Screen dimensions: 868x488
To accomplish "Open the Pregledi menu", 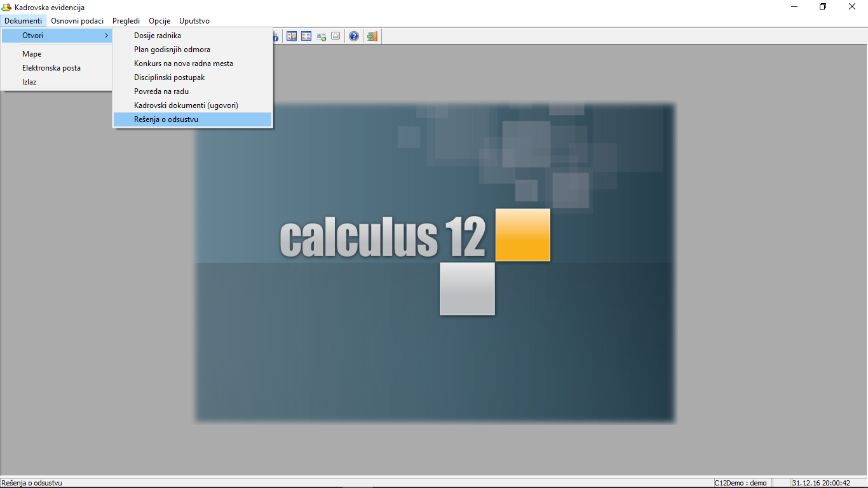I will click(x=126, y=21).
